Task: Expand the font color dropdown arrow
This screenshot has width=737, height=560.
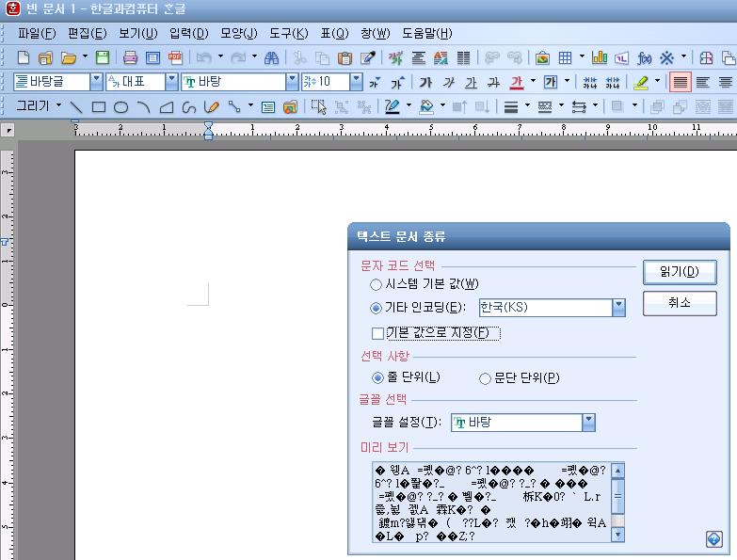Action: [x=533, y=81]
